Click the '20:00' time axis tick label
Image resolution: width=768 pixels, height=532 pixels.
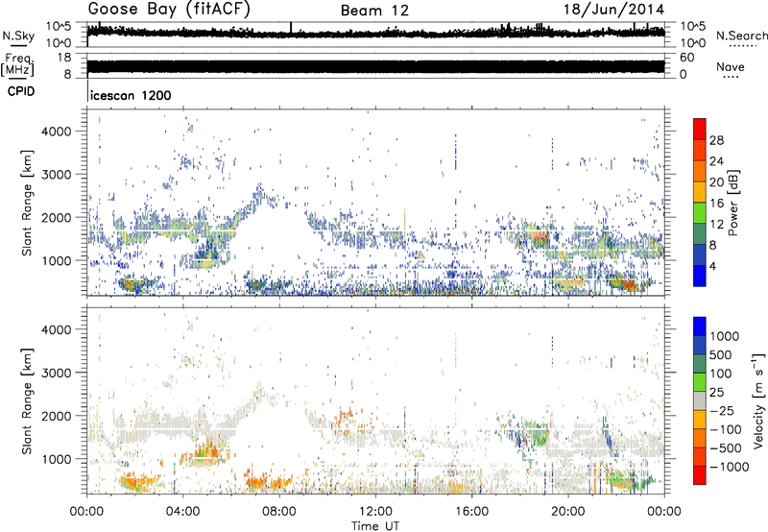tap(568, 512)
